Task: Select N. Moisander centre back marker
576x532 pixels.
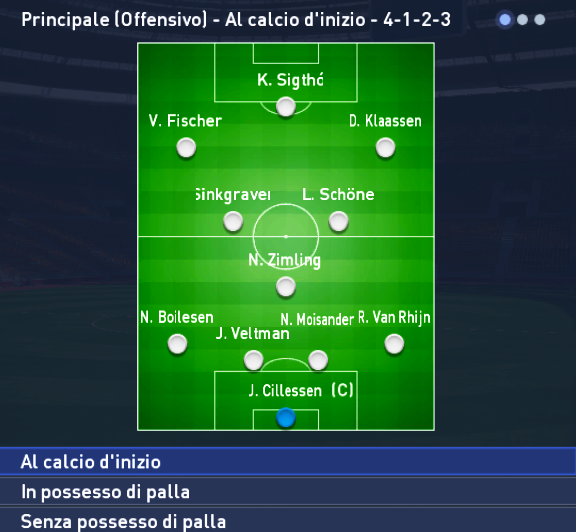Action: [318, 360]
